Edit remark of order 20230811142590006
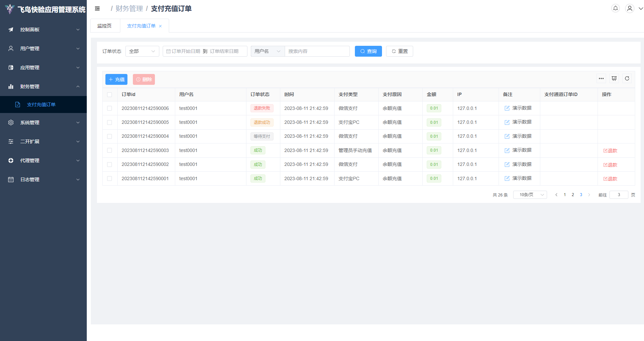The width and height of the screenshot is (644, 341). (507, 108)
